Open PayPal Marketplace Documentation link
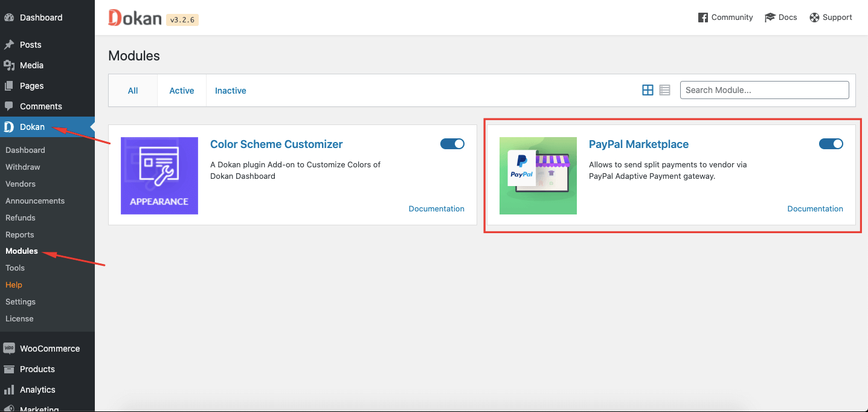 point(815,208)
